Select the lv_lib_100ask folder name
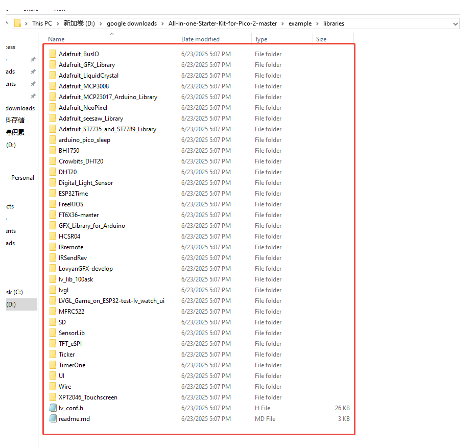The image size is (476, 448). [76, 279]
